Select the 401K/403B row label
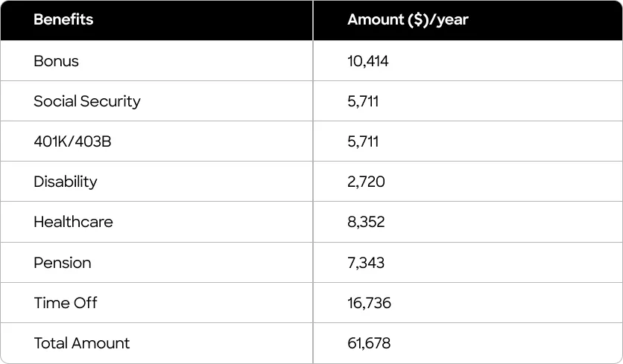The image size is (623, 364). coord(72,141)
